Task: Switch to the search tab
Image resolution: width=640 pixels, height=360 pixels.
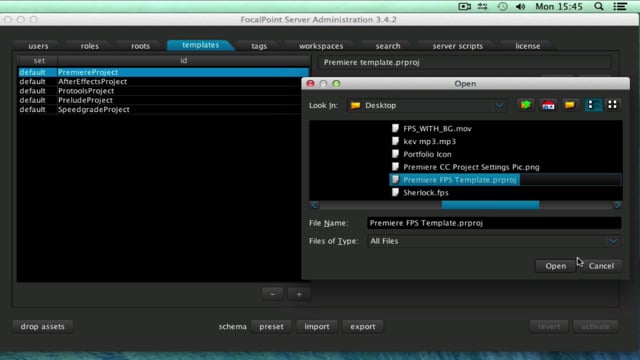Action: pyautogui.click(x=388, y=46)
